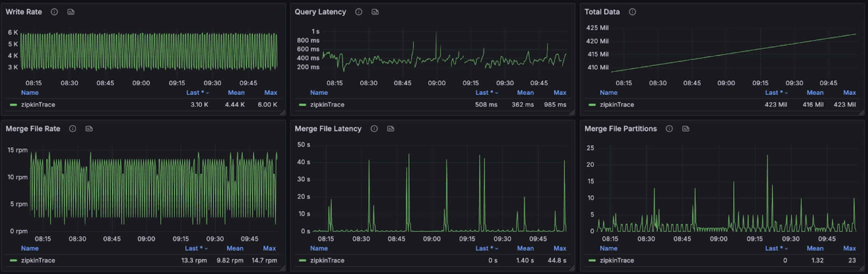Click the Write Rate panel resize handle
This screenshot has height=274, width=868.
click(x=283, y=113)
